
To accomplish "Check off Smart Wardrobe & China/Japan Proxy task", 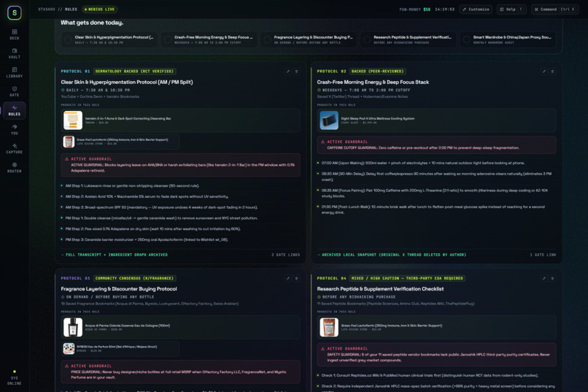I will coord(466,39).
